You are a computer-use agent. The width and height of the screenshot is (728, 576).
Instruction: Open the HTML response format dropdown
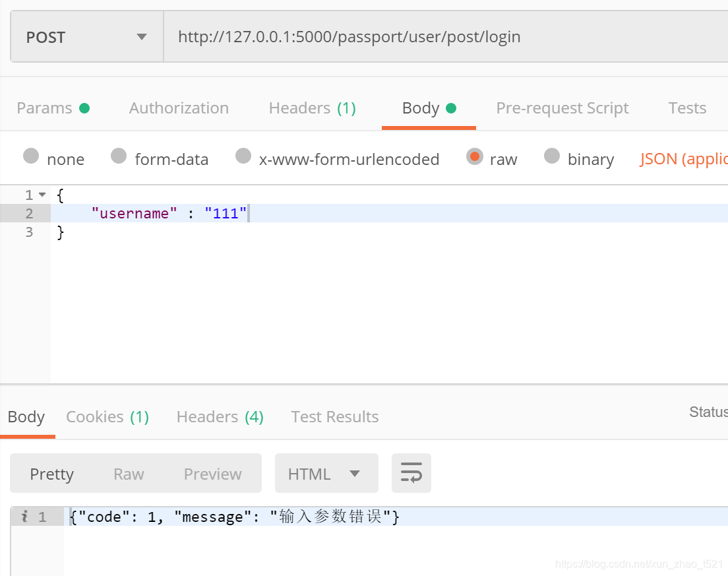pyautogui.click(x=326, y=473)
